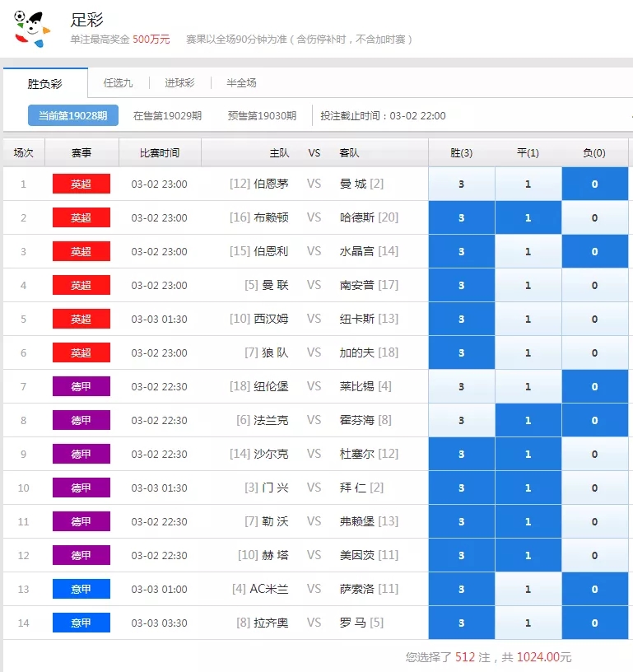Screen dimensions: 633x672
Task: Click the 意甲 badge in match 14
Action: [81, 623]
